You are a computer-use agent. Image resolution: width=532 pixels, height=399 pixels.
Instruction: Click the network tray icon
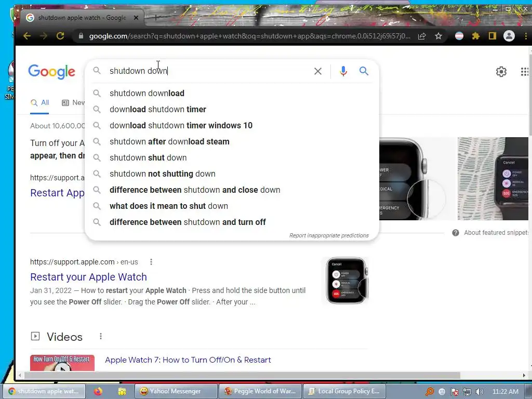tap(467, 392)
